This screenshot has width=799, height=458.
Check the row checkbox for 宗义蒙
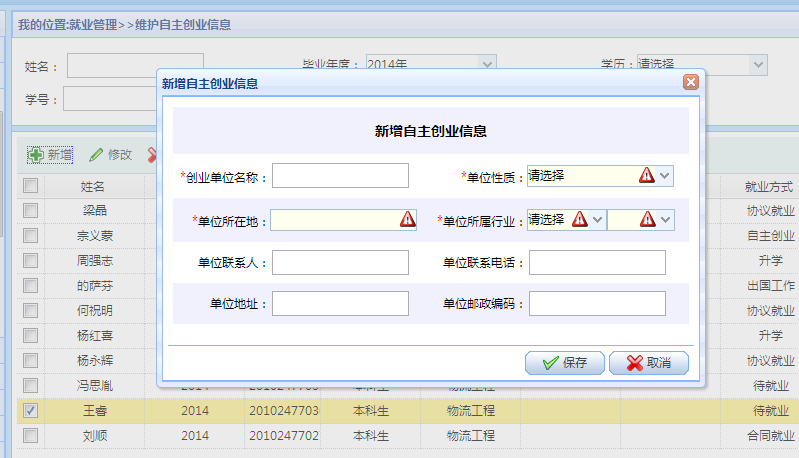[31, 235]
